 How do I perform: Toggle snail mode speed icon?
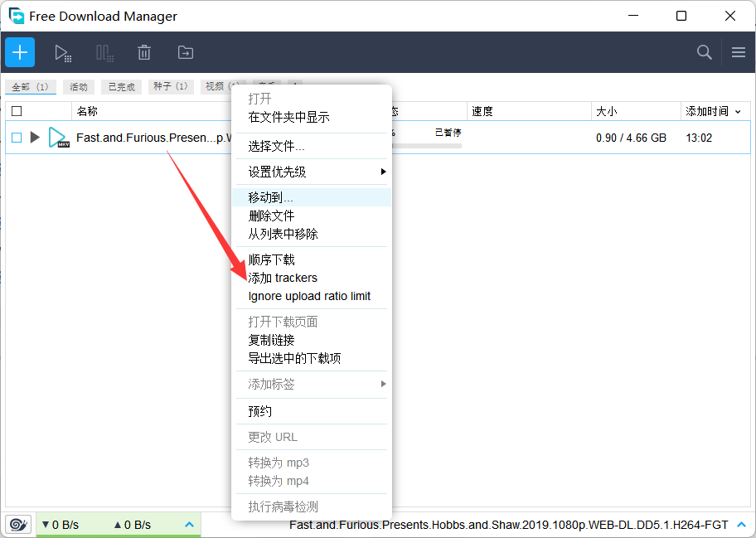click(18, 524)
